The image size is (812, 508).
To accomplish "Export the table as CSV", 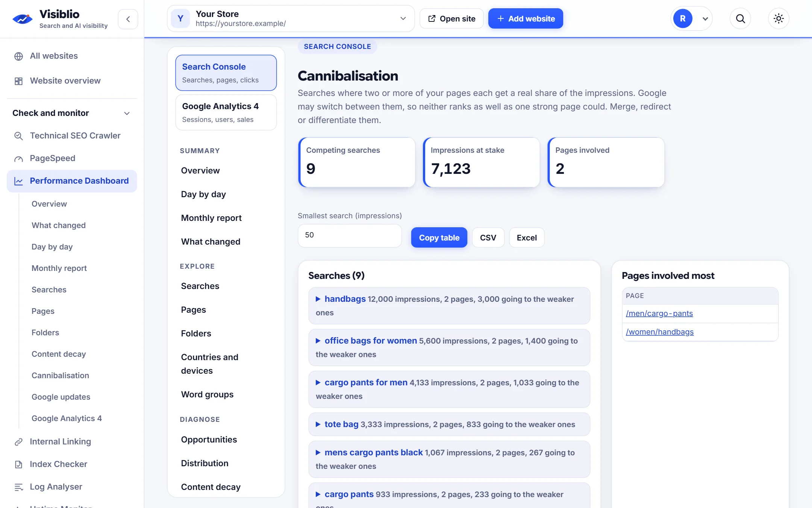I will [488, 237].
